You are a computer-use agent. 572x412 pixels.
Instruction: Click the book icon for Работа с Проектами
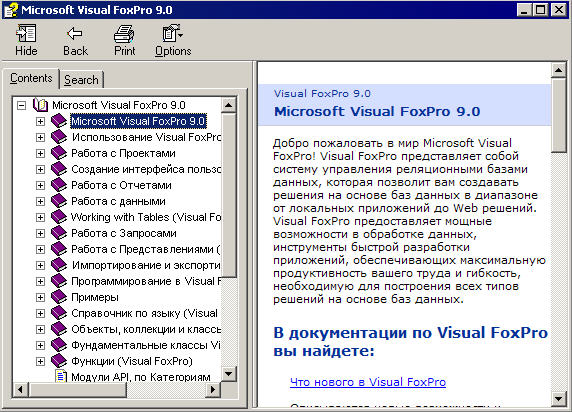[x=59, y=153]
